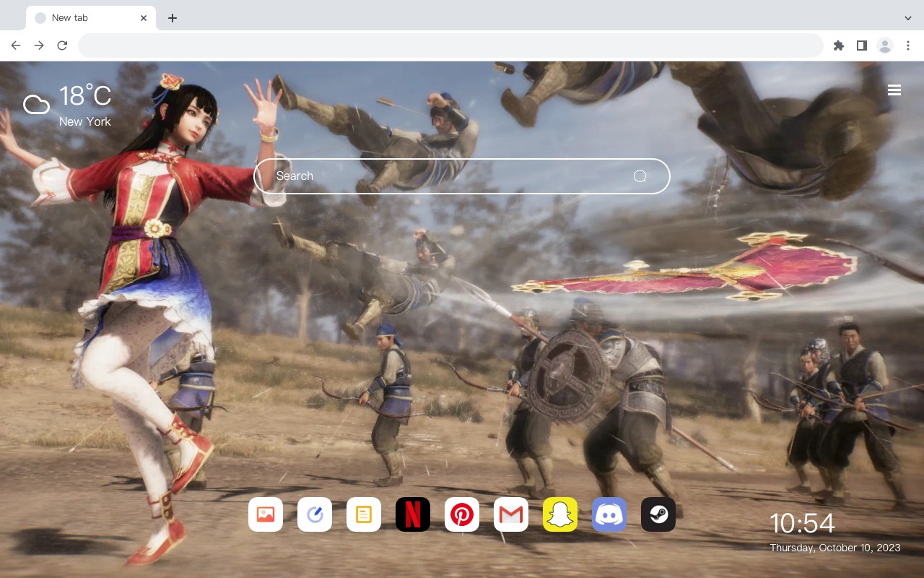This screenshot has width=924, height=578.
Task: Close the New tab tab
Action: (144, 18)
